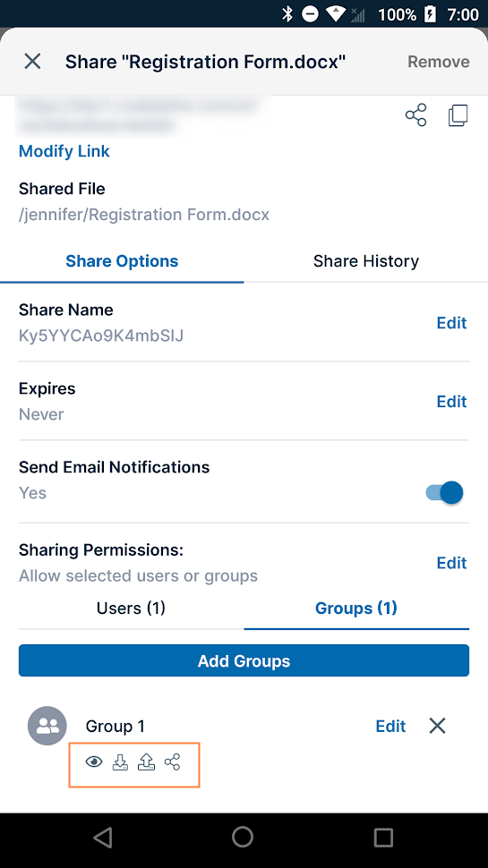
Task: Tap the Modify Link link
Action: (x=64, y=151)
